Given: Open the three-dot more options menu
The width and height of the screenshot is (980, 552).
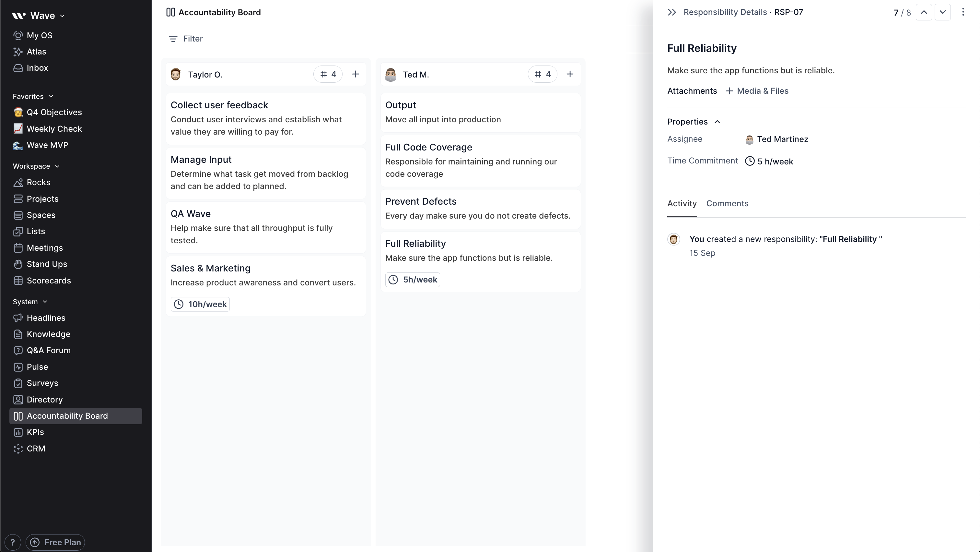Looking at the screenshot, I should 963,12.
